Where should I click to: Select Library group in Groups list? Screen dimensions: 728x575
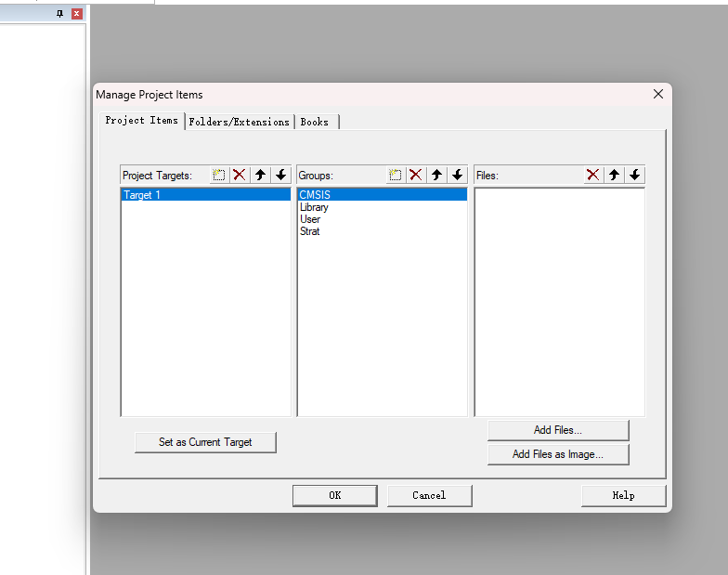314,207
